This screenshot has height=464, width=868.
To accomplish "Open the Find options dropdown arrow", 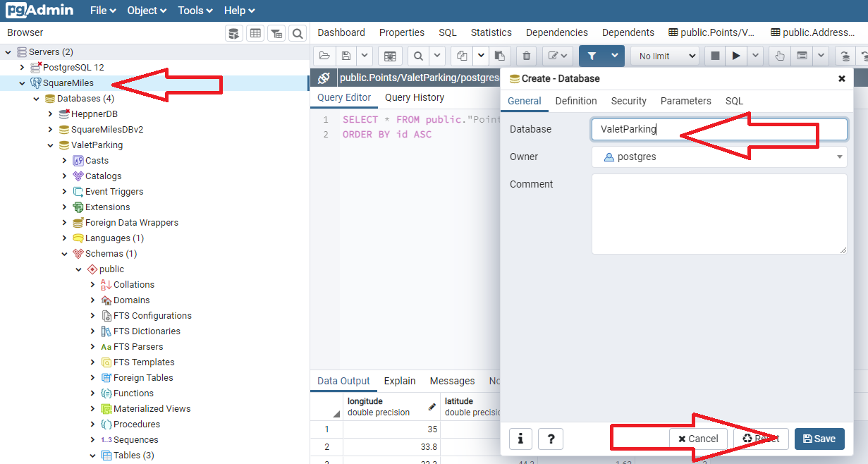I will pos(437,56).
